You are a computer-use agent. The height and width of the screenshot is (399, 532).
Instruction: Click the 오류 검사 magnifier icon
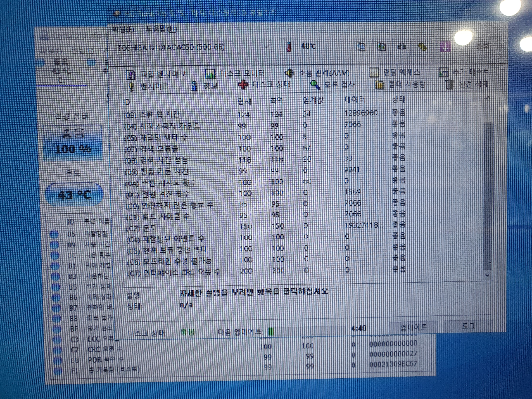coord(315,85)
